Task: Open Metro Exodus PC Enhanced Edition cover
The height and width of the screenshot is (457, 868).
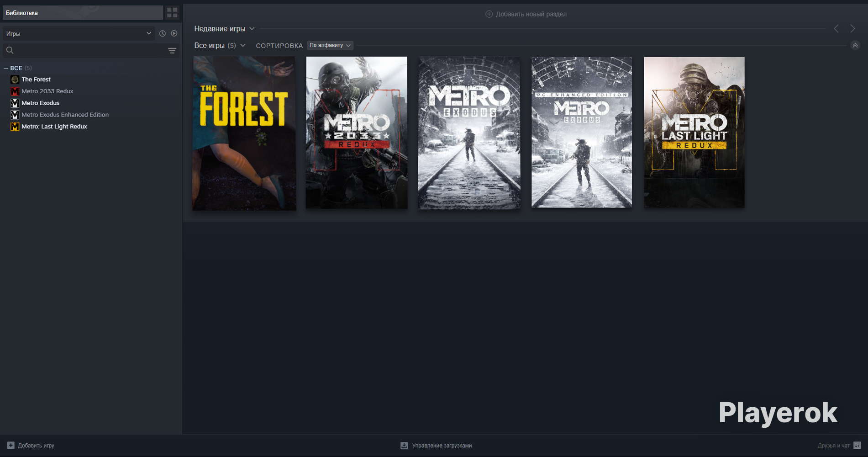Action: [x=582, y=132]
